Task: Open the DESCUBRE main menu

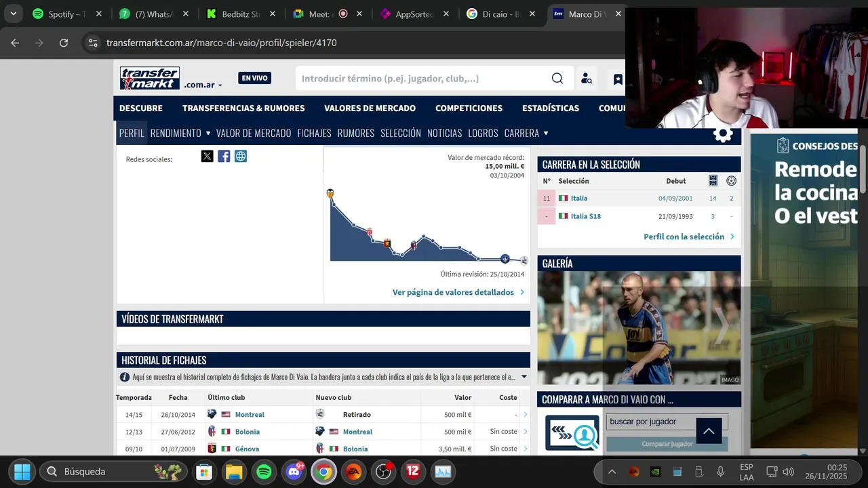Action: pyautogui.click(x=141, y=108)
